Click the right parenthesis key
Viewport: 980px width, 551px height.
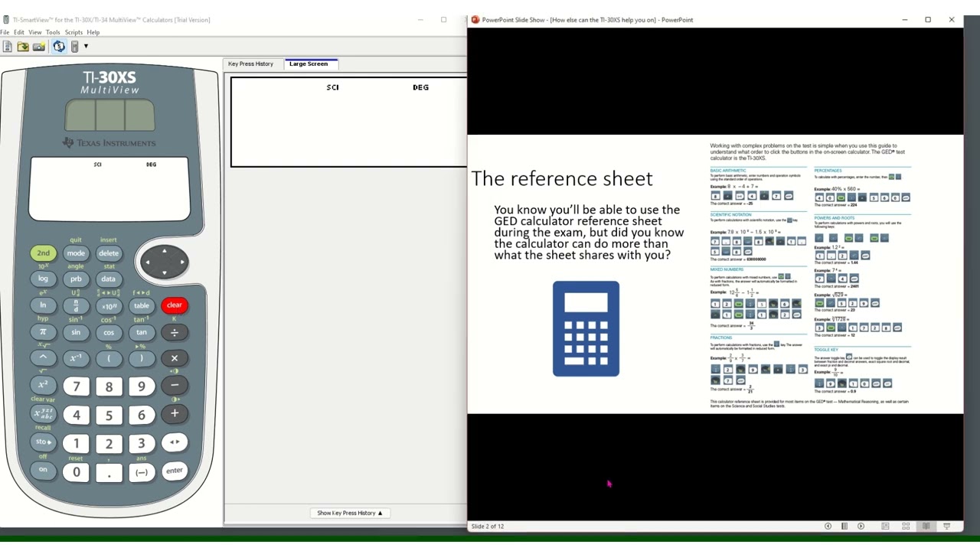[x=142, y=358]
